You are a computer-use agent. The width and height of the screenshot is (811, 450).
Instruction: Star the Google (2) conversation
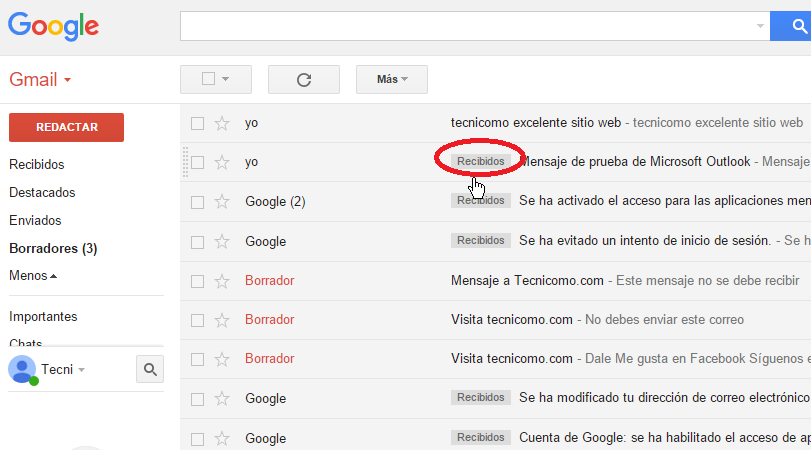click(222, 201)
